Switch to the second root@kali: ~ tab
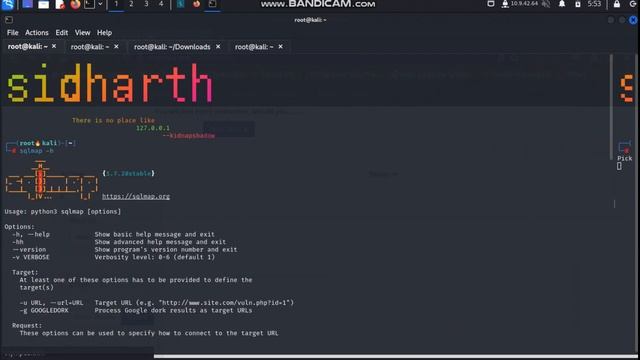 (x=90, y=47)
